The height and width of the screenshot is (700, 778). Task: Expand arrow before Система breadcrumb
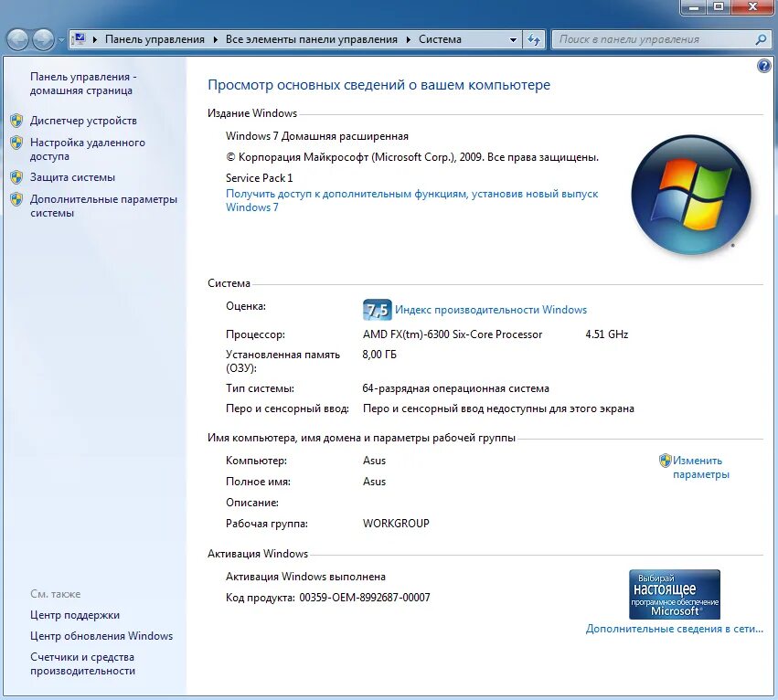point(408,39)
